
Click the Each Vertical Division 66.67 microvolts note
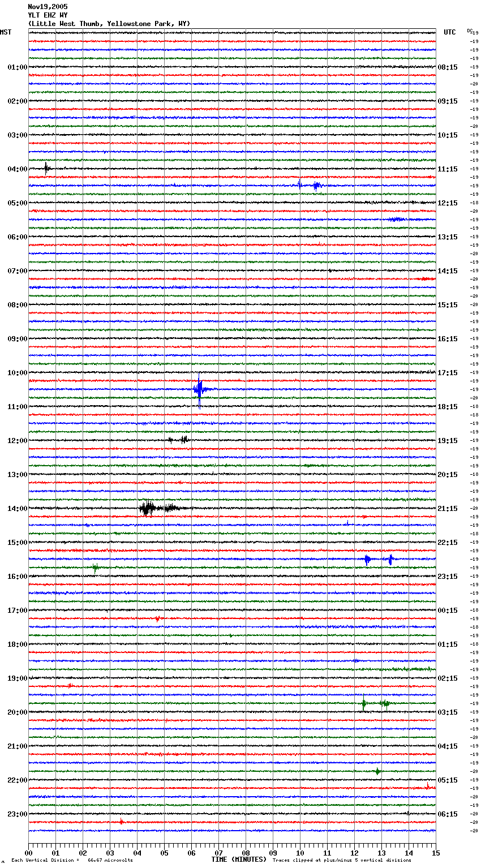point(72,860)
